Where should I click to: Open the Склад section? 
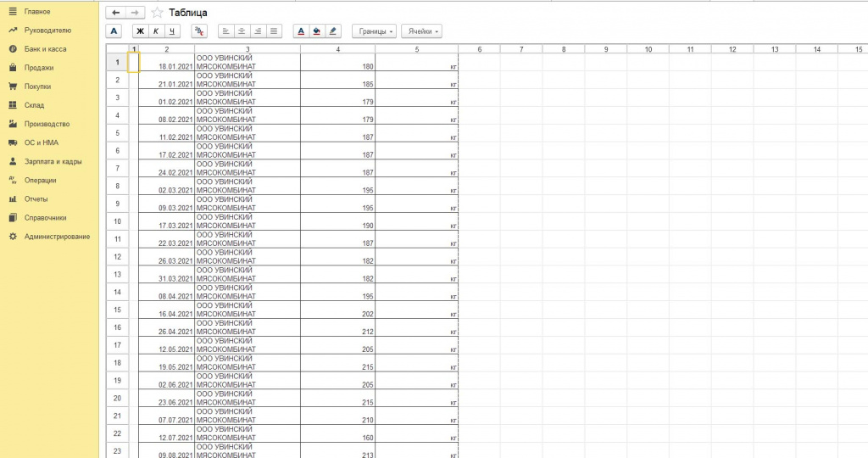click(34, 105)
